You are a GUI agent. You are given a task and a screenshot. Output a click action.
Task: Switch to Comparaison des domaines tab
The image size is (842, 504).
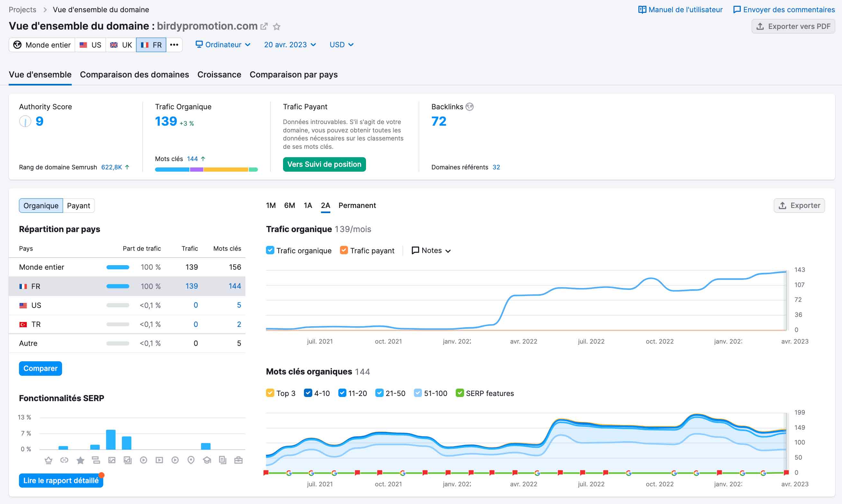point(134,74)
